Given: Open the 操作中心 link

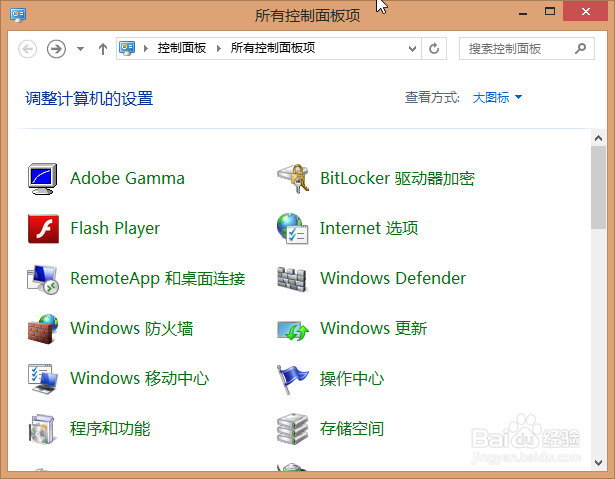Looking at the screenshot, I should [x=352, y=379].
